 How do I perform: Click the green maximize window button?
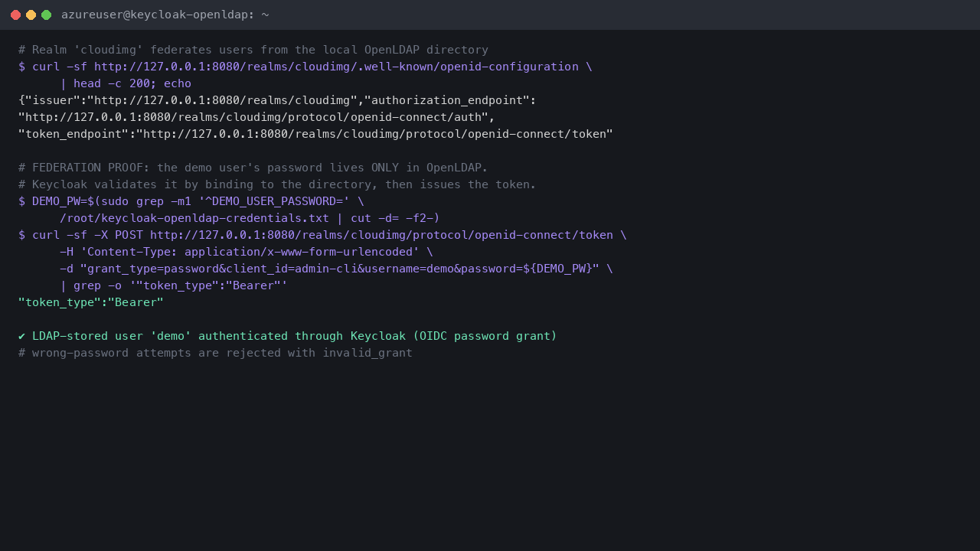click(x=46, y=15)
